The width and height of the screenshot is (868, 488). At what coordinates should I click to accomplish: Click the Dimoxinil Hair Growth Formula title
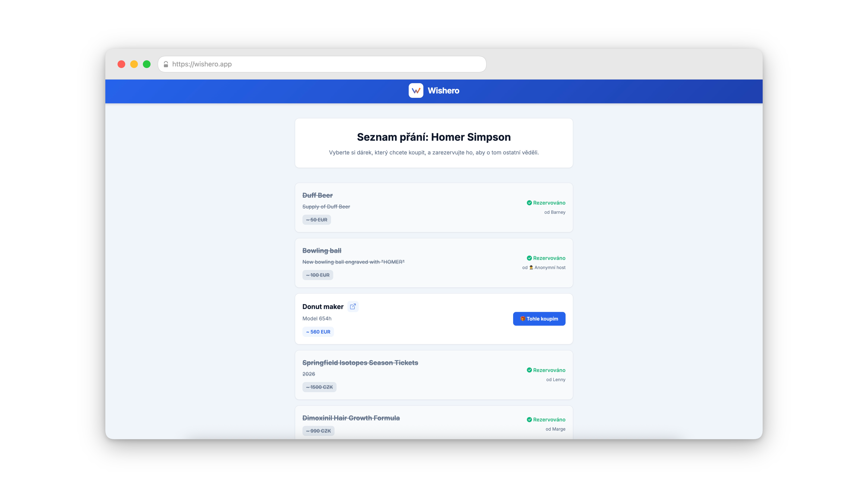351,418
